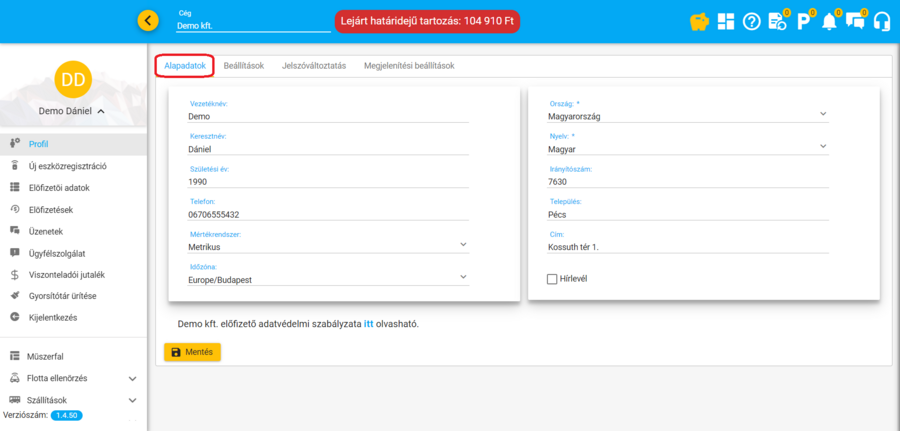The width and height of the screenshot is (900, 431).
Task: Click the Telefon input field
Action: [x=328, y=214]
